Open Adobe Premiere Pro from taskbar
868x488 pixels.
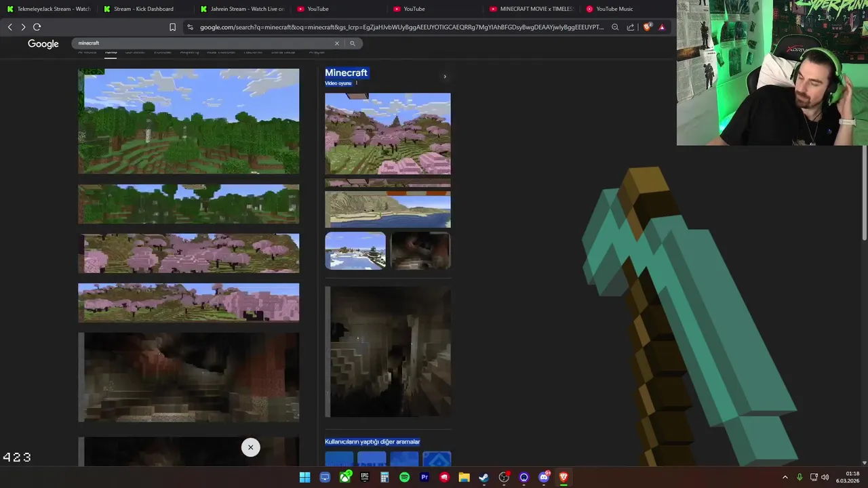(425, 477)
